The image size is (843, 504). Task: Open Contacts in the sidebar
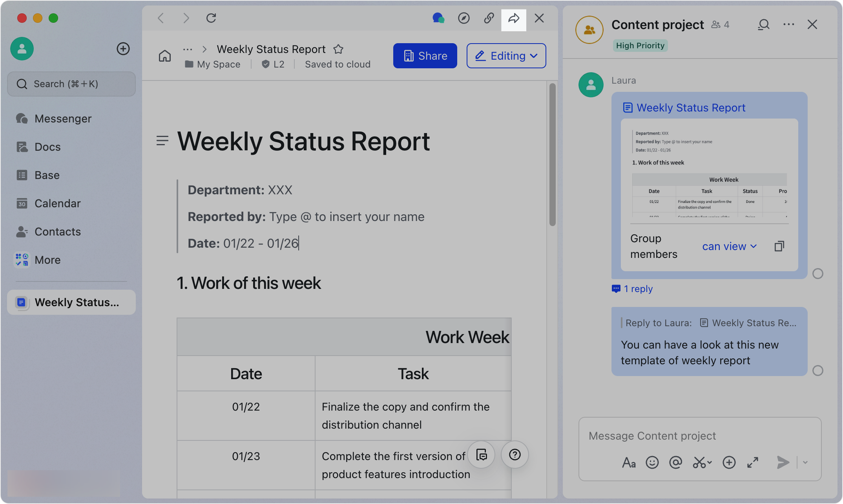pyautogui.click(x=58, y=231)
